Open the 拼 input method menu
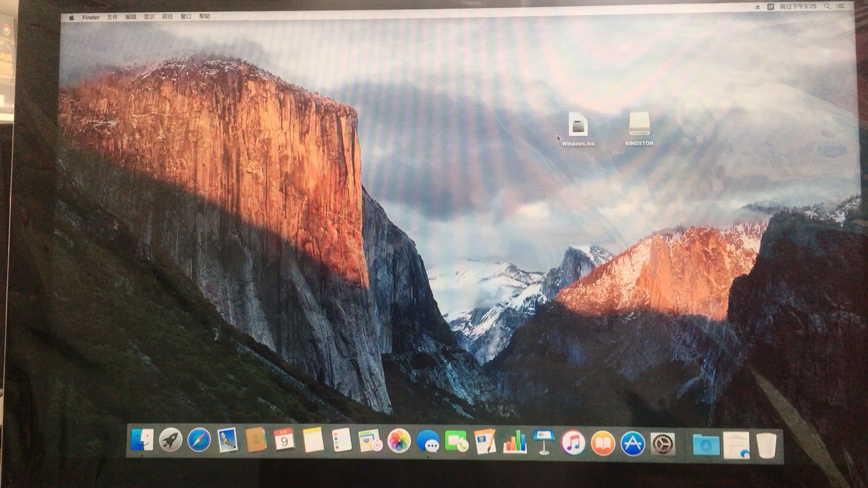 pyautogui.click(x=771, y=7)
